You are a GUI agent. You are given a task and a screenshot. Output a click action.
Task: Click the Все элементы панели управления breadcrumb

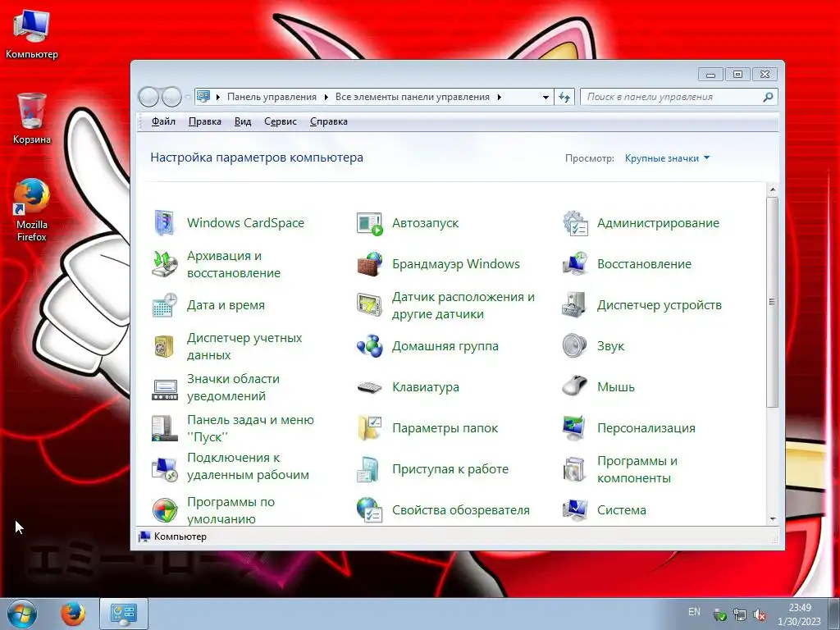pyautogui.click(x=412, y=97)
